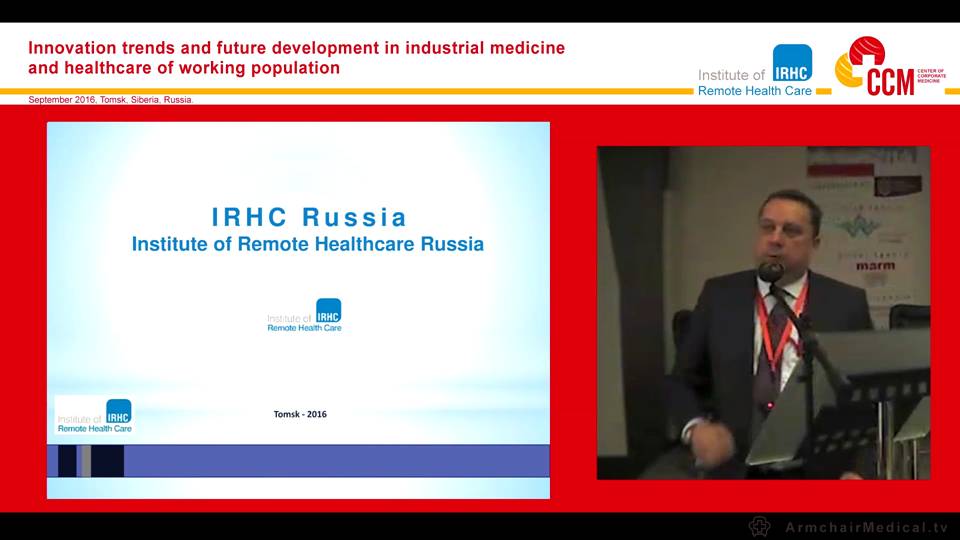Click the presentation slide thumbnail
The height and width of the screenshot is (540, 960).
coord(298,310)
